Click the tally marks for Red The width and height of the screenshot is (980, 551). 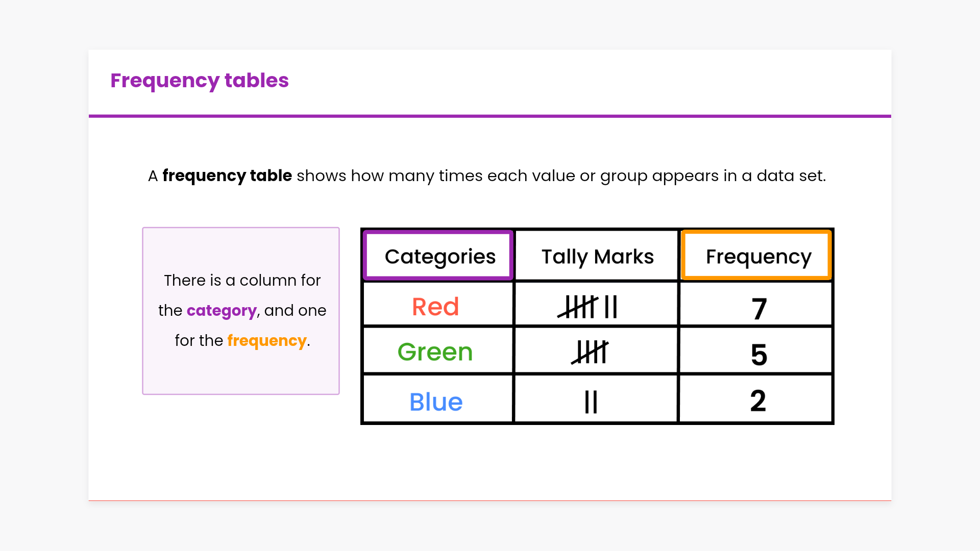[588, 307]
